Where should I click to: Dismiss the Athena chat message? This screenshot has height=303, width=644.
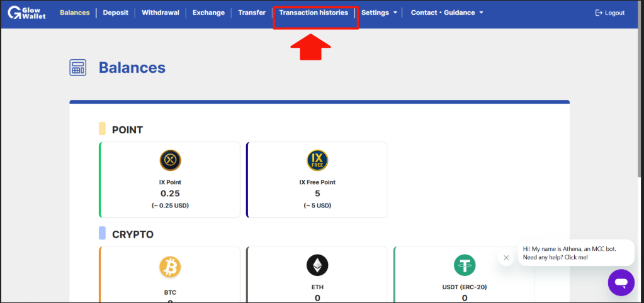(x=506, y=258)
